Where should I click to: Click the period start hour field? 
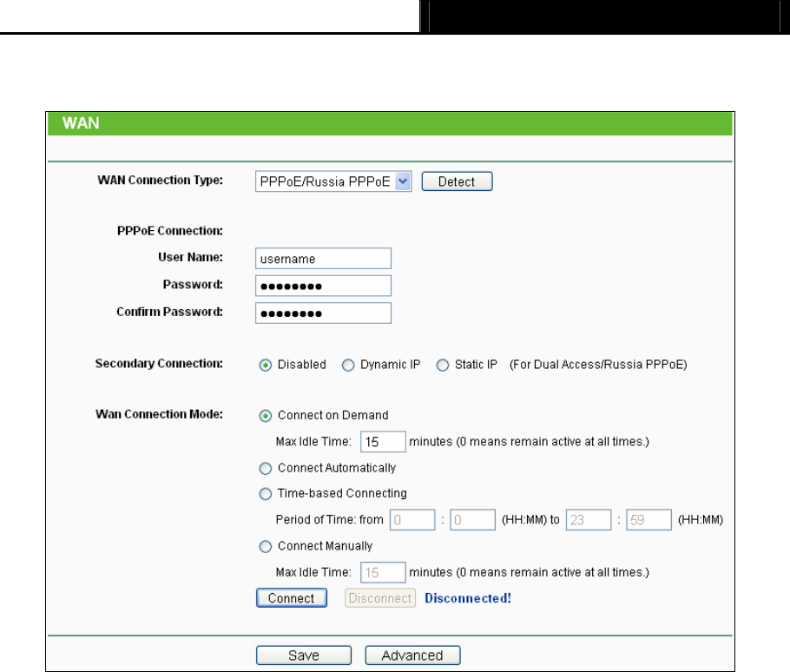click(x=412, y=520)
